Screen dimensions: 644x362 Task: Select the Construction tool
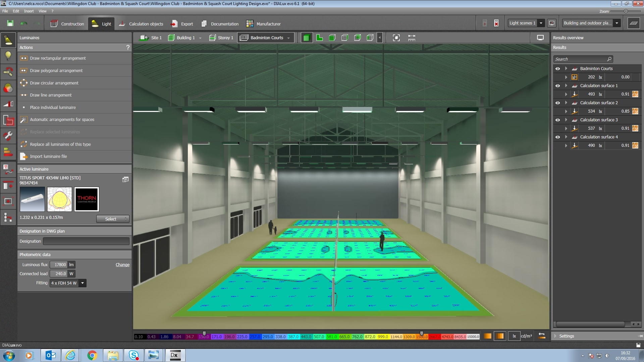(x=67, y=23)
